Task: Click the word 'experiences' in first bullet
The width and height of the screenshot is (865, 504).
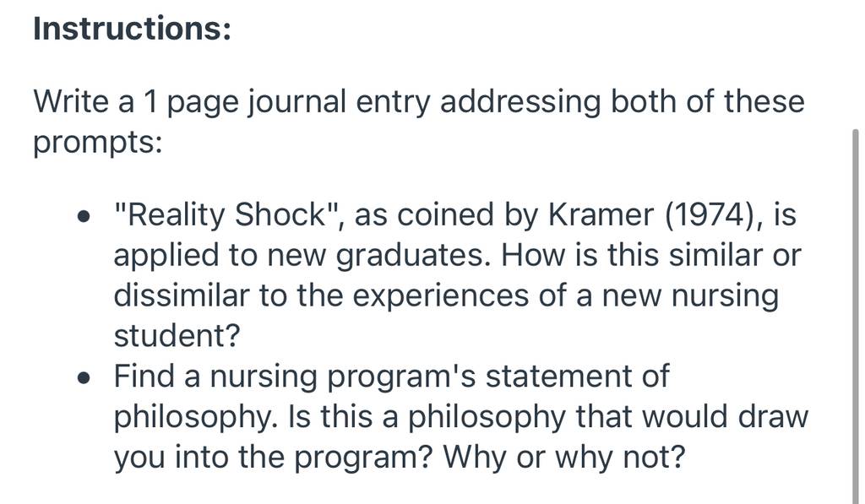Action: (x=440, y=296)
